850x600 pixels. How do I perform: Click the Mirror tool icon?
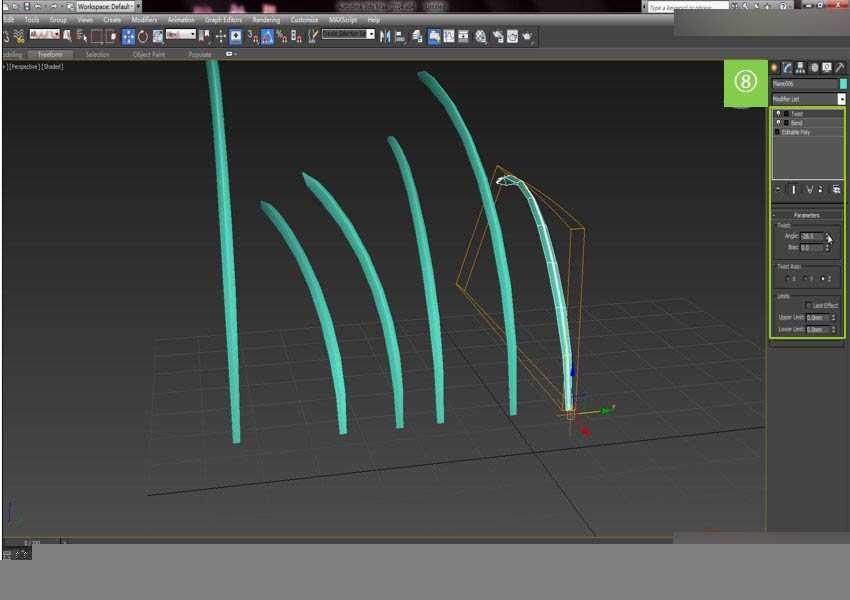(x=385, y=36)
